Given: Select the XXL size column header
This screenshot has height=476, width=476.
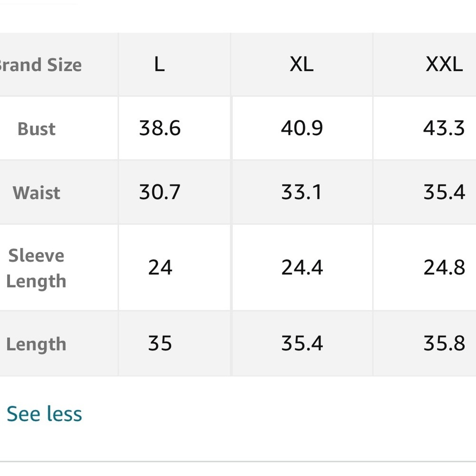Looking at the screenshot, I should coord(444,65).
